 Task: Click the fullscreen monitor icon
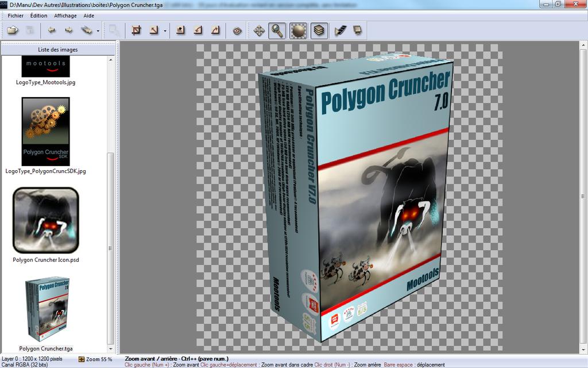coord(357,30)
